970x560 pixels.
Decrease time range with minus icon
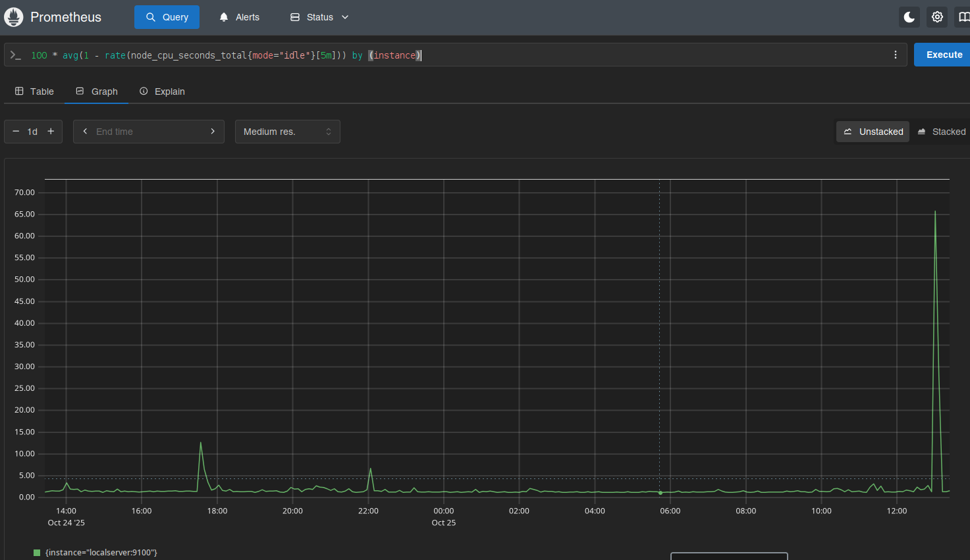point(16,132)
